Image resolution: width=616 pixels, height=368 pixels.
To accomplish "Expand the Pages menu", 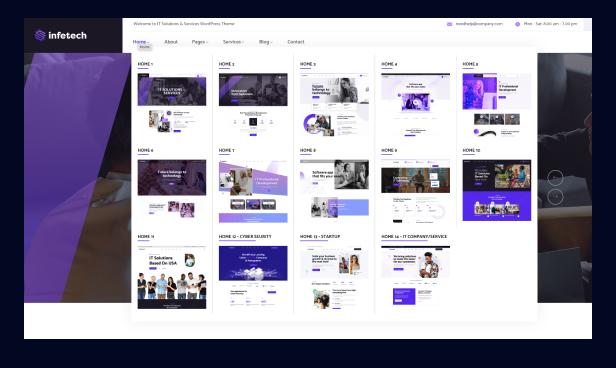I will [200, 42].
